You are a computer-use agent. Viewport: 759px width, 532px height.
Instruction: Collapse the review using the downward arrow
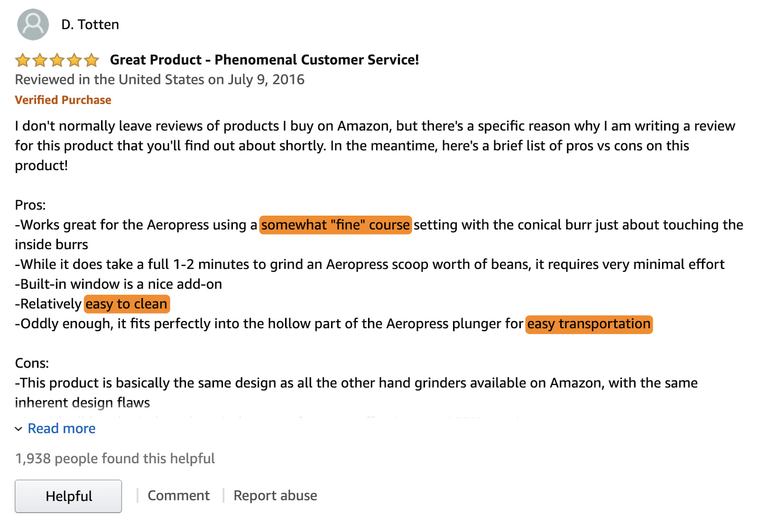pyautogui.click(x=19, y=429)
